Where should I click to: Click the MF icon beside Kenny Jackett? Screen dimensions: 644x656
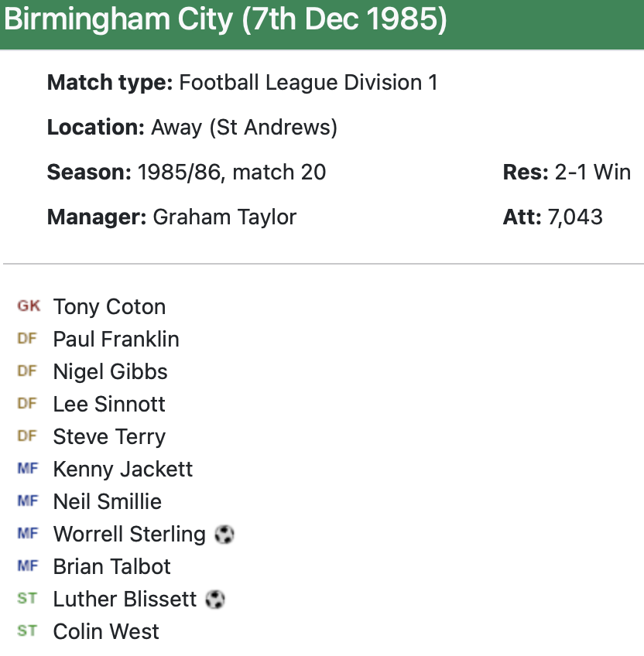pyautogui.click(x=27, y=469)
